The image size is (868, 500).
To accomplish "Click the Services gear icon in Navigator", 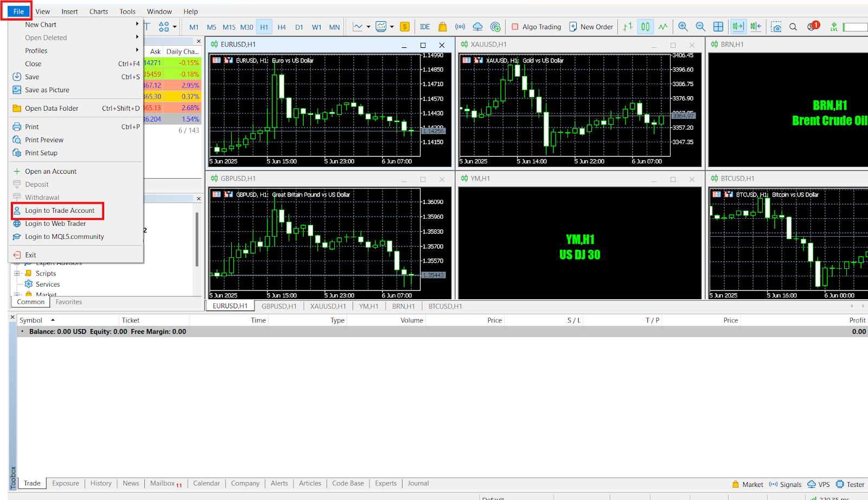I will (x=29, y=284).
